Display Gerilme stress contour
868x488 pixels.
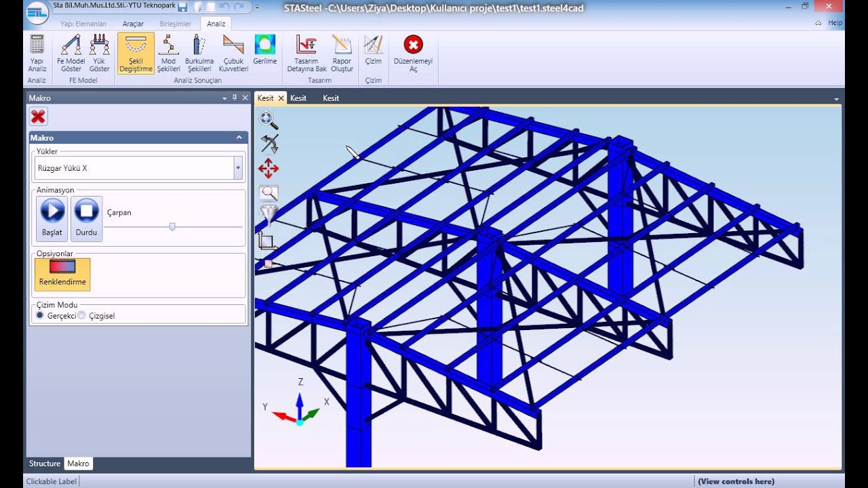(265, 51)
